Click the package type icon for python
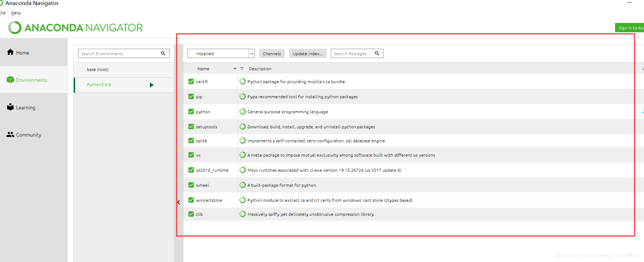This screenshot has height=262, width=644. [243, 111]
